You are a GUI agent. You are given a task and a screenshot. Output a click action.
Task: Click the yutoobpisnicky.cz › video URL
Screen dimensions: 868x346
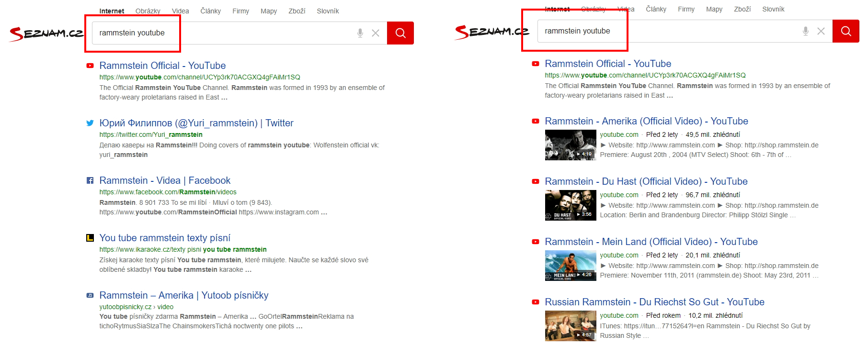pos(137,307)
